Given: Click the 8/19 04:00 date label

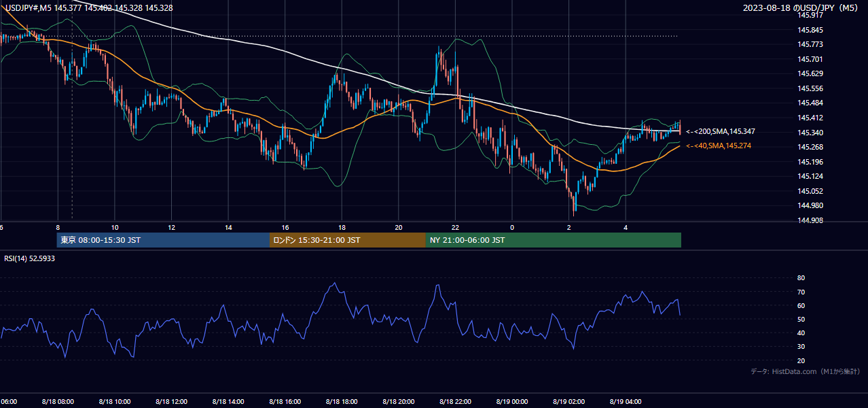Looking at the screenshot, I should 626,401.
